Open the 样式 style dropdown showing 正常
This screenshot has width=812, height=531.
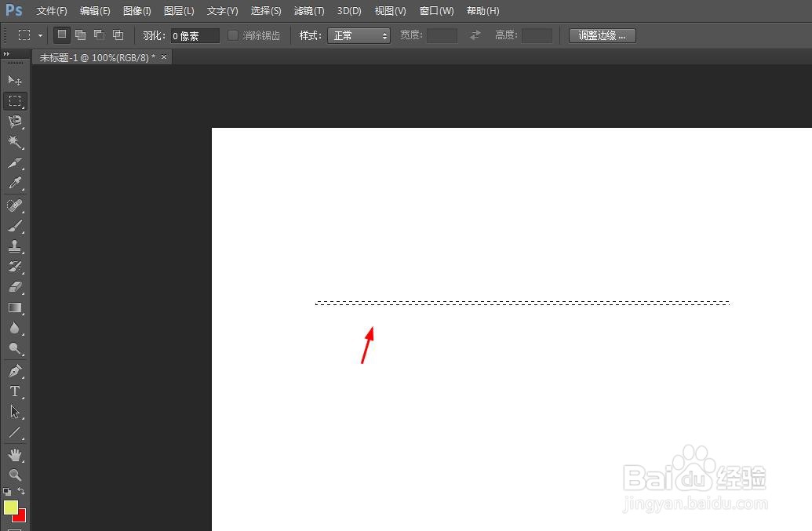point(359,35)
